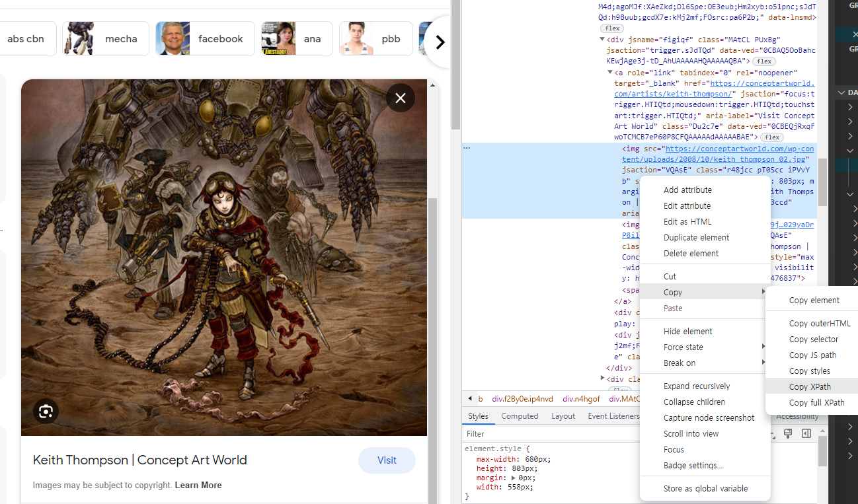858x504 pixels.
Task: Select Delete element
Action: tap(691, 253)
